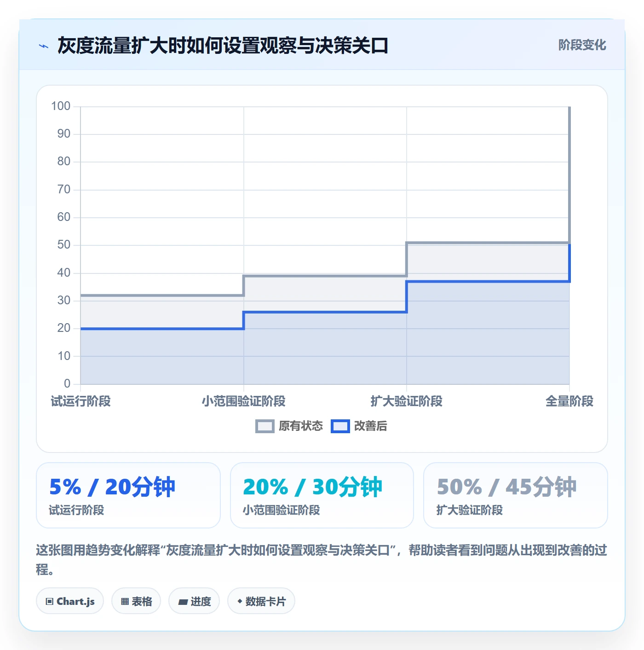
Task: Click the x-axis label 小范围验证阶段
Action: click(244, 401)
